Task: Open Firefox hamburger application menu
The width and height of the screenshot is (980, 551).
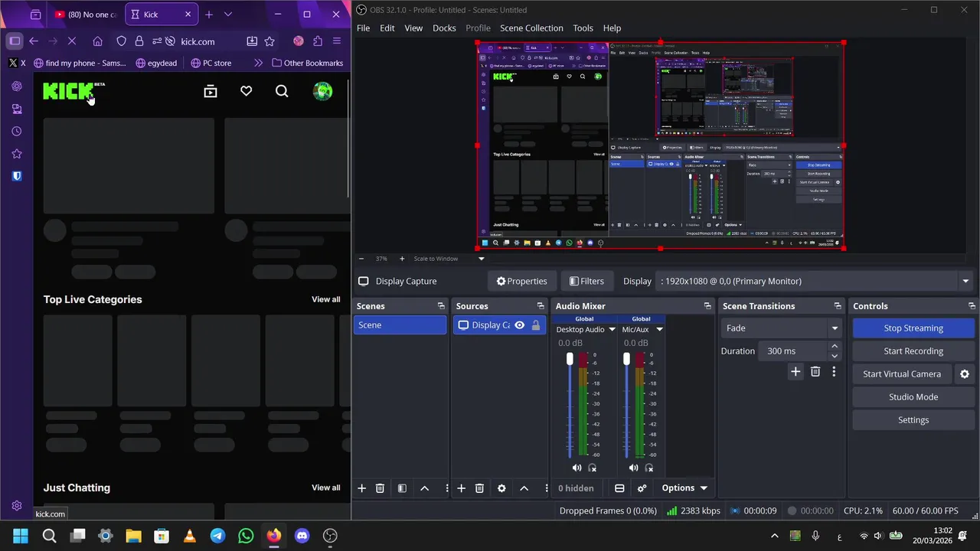Action: tap(336, 41)
